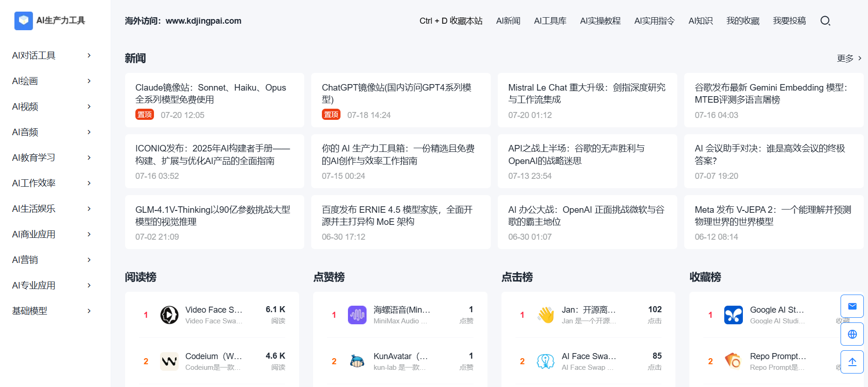
Task: Click AI Face Swa… title in 点击榜
Action: tap(589, 356)
